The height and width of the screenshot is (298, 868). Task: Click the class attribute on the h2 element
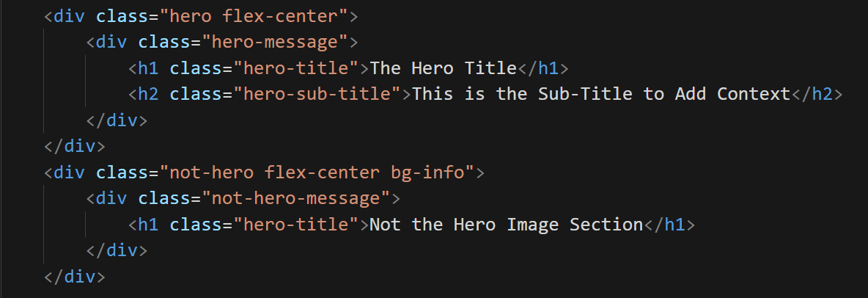point(191,94)
